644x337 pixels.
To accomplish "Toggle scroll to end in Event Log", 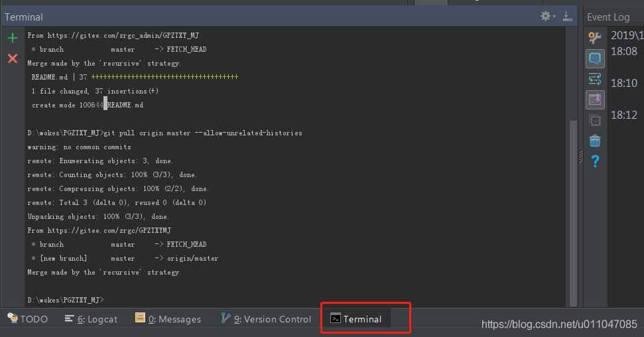I will pyautogui.click(x=595, y=100).
